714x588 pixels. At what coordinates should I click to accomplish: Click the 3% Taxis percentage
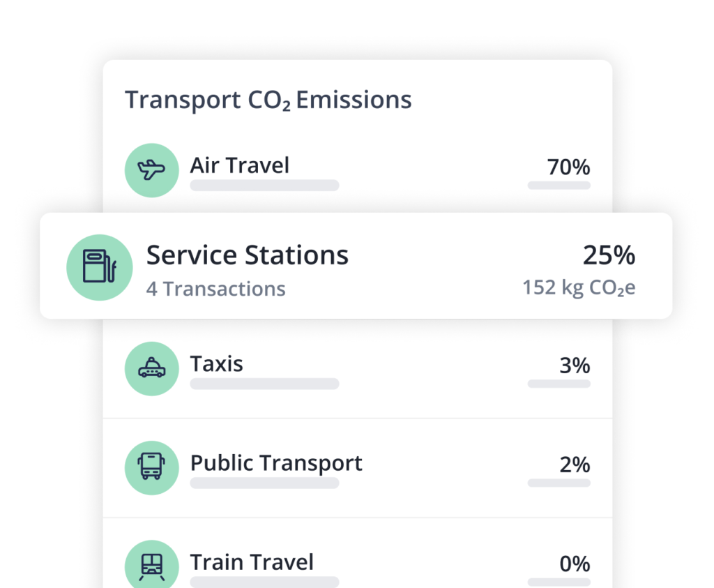click(x=575, y=365)
